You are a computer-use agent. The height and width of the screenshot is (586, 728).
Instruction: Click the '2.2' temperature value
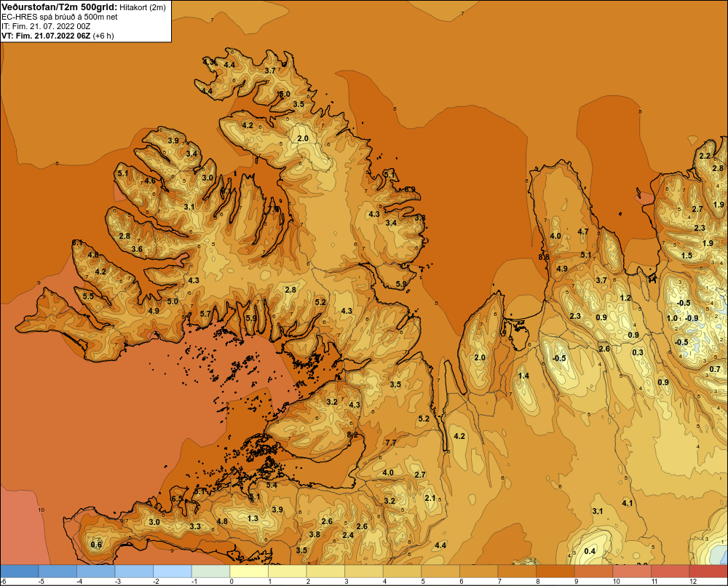tap(705, 156)
